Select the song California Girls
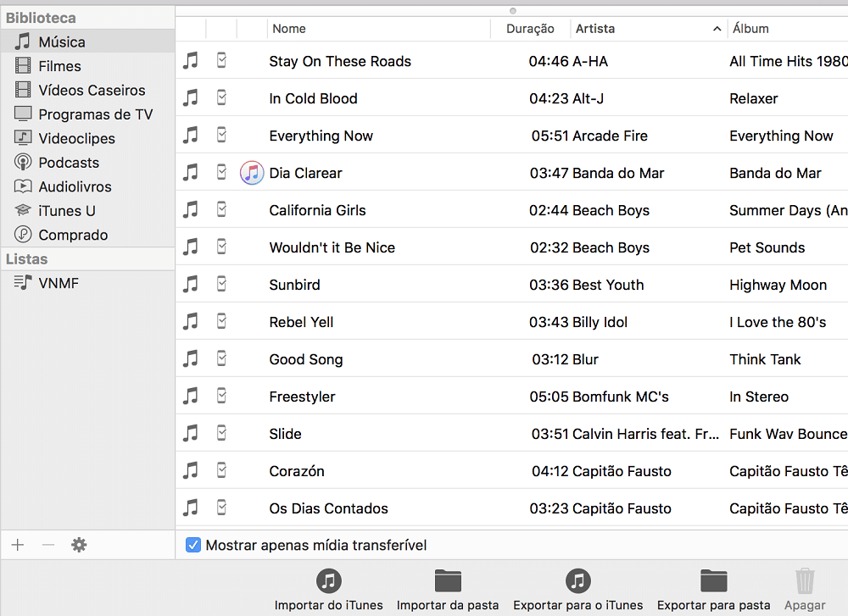This screenshot has height=616, width=848. pyautogui.click(x=317, y=210)
